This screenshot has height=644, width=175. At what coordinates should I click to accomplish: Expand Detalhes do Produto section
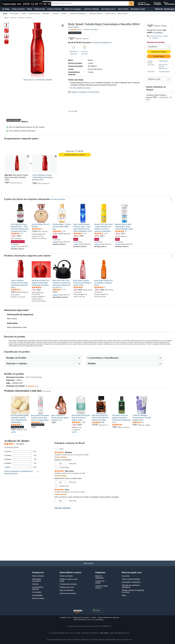(43, 358)
